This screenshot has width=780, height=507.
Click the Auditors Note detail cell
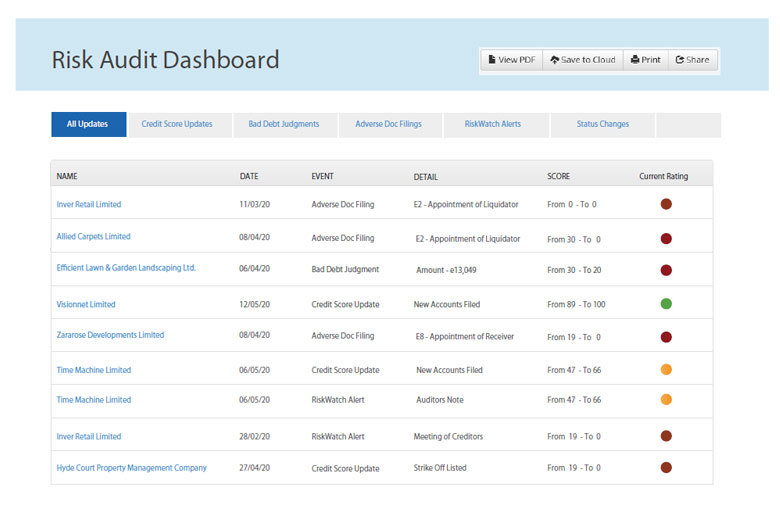(440, 400)
